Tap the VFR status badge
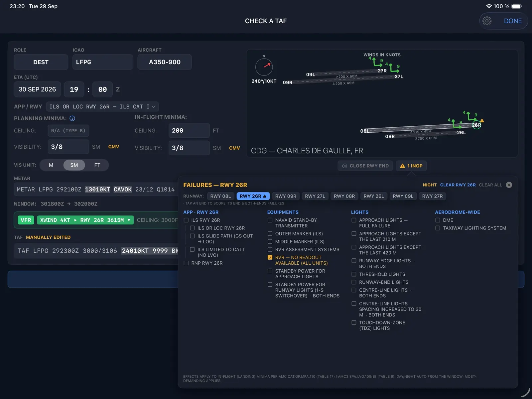Screen dimensions: 532x399 point(26,220)
